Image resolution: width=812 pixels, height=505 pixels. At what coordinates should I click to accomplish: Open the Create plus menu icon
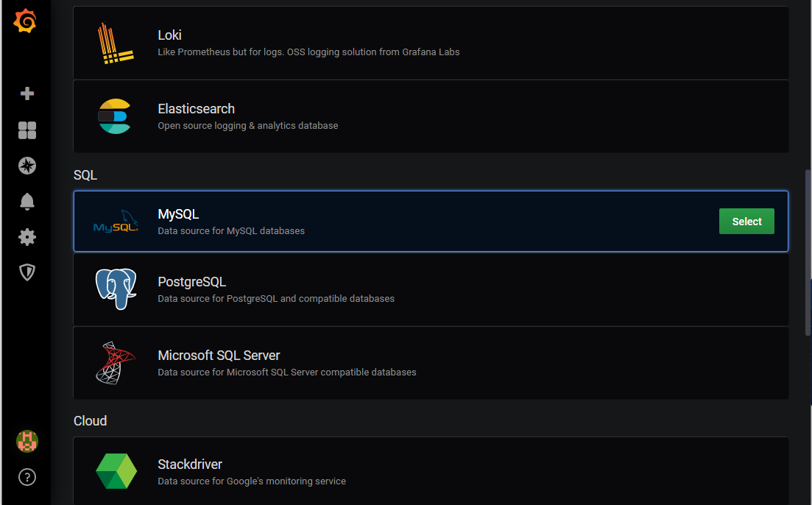pos(27,93)
